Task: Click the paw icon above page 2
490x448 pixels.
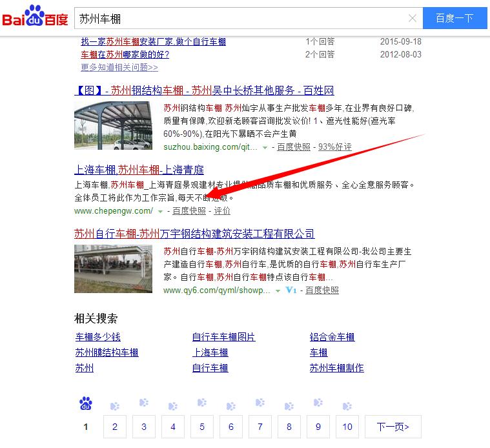Action: [x=115, y=406]
